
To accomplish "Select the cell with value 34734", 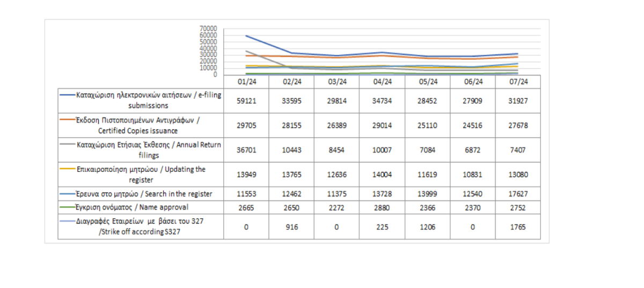I will click(382, 100).
